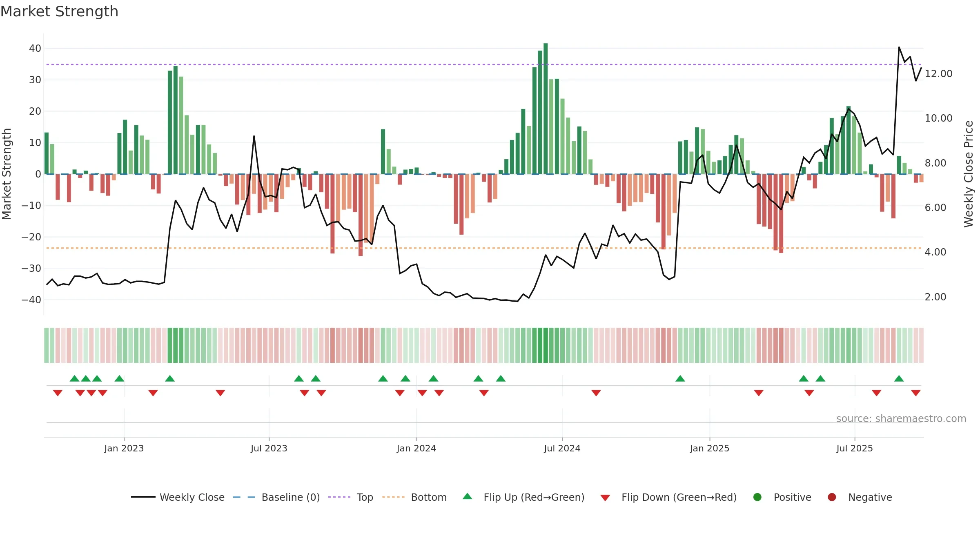
Task: Click the Jan 2025 x-axis label
Action: pos(710,448)
